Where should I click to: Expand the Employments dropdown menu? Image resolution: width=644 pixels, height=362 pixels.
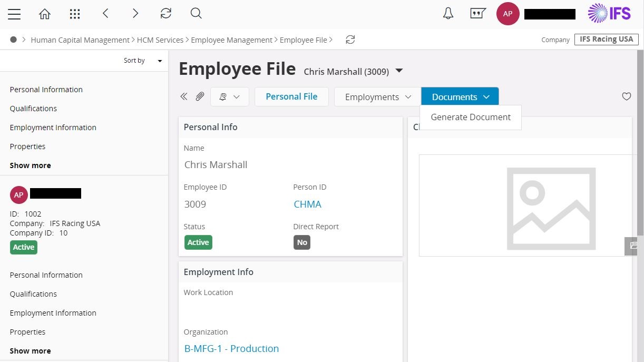378,97
